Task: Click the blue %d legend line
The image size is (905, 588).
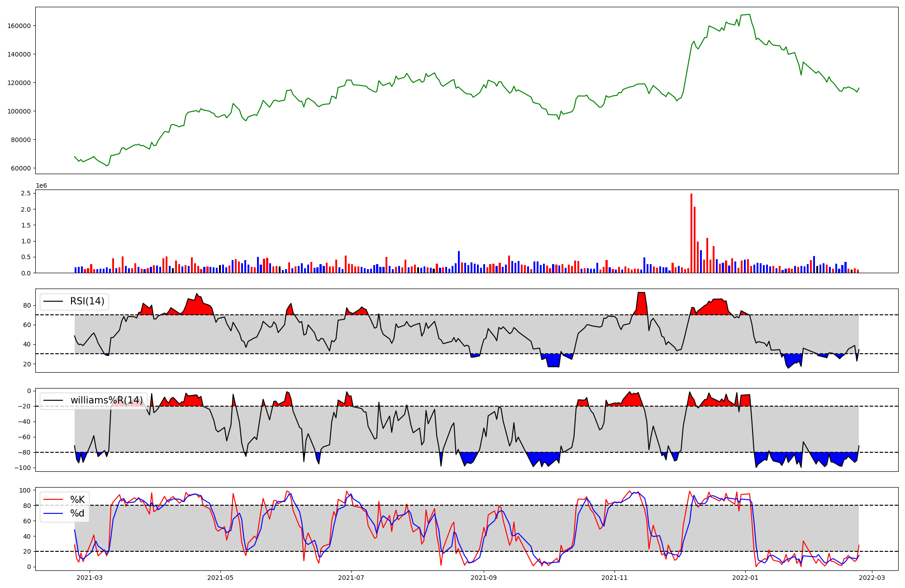Action: pos(52,513)
